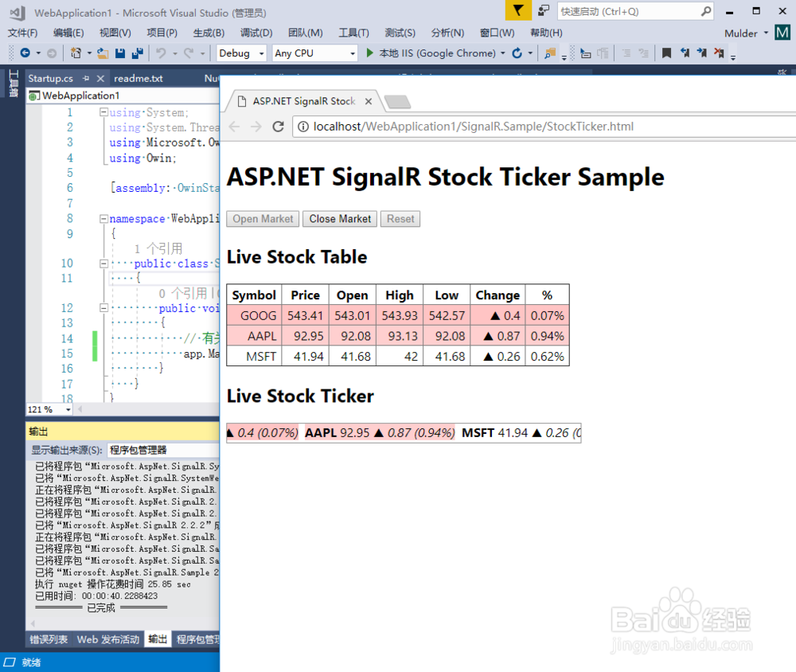
Task: Open the 调试(D) menu
Action: (256, 33)
